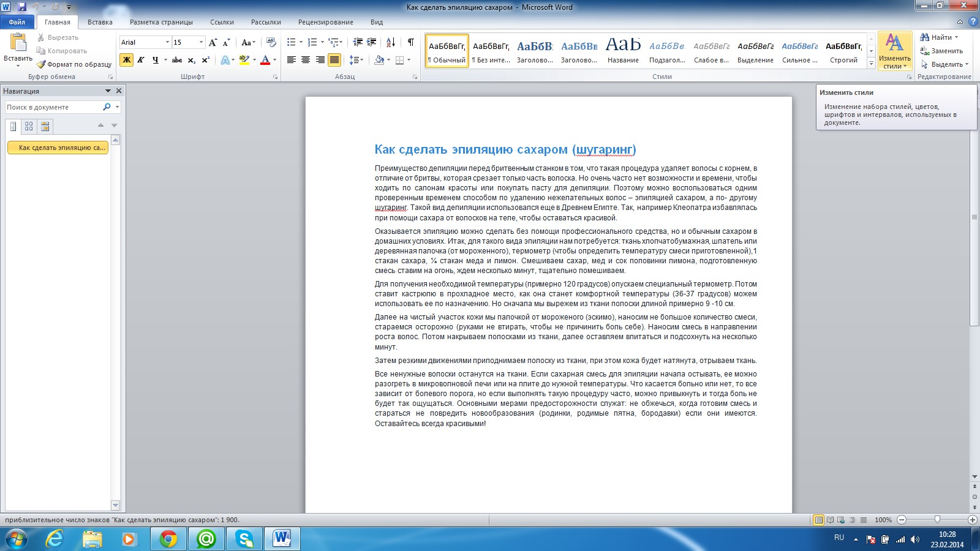The height and width of the screenshot is (551, 980).
Task: Expand the styles gallery More arrow
Action: click(872, 63)
